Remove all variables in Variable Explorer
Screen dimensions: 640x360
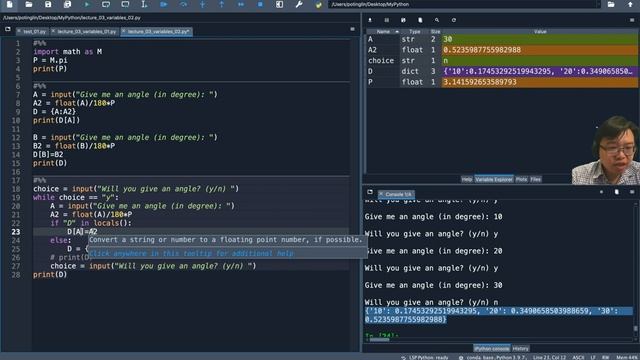pyautogui.click(x=420, y=20)
